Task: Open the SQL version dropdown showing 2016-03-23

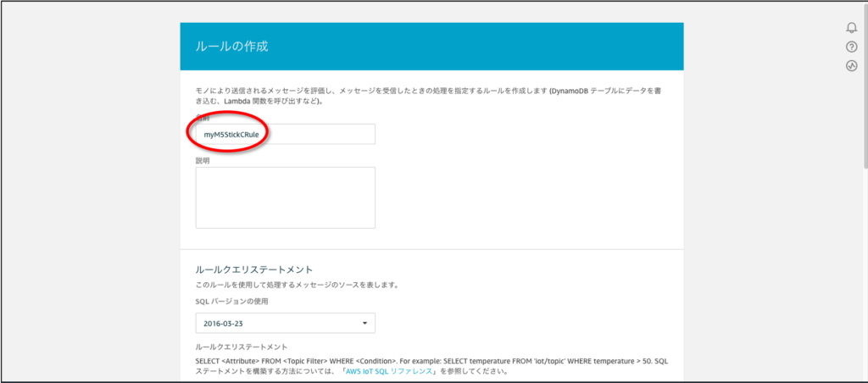Action: [x=285, y=323]
